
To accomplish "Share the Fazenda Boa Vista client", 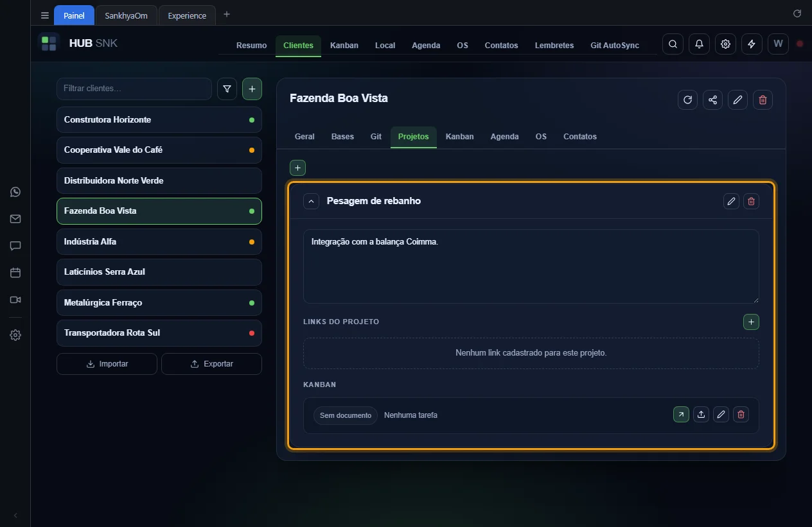I will tap(712, 99).
